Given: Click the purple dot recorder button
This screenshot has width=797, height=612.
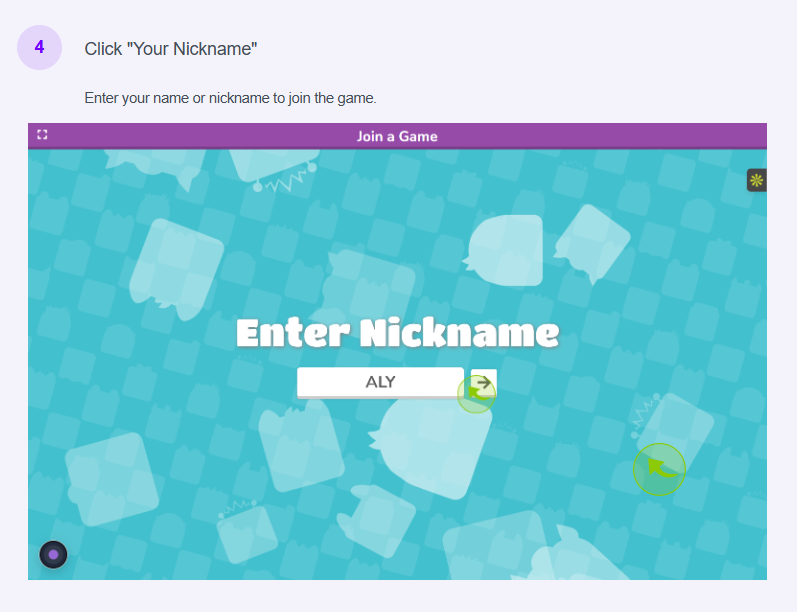Looking at the screenshot, I should click(x=53, y=555).
